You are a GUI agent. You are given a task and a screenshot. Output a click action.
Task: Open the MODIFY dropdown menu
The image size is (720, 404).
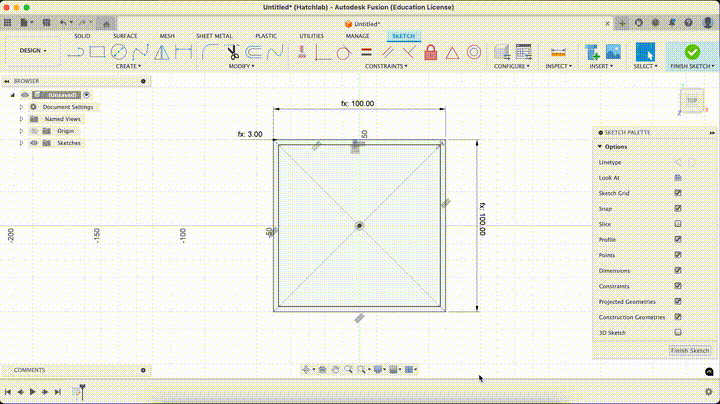(x=241, y=66)
